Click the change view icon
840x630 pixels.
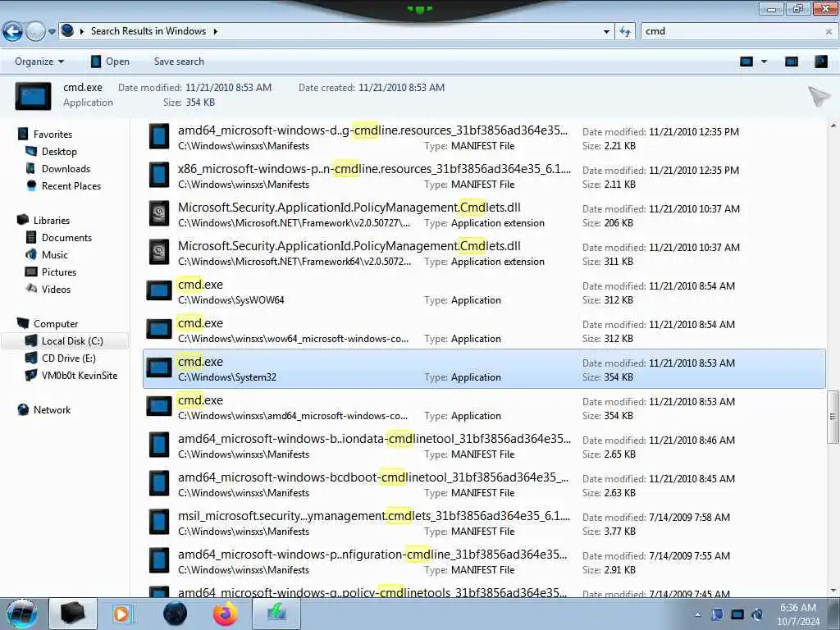pos(746,62)
